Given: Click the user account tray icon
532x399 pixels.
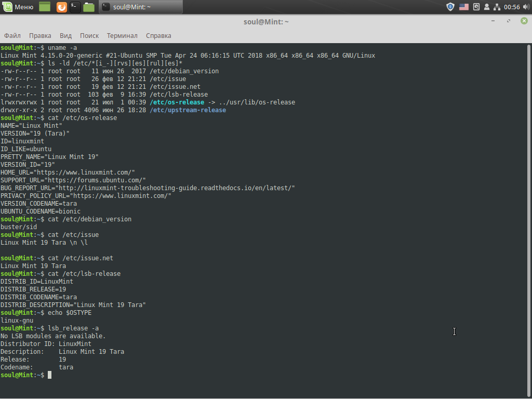Looking at the screenshot, I should pos(486,7).
